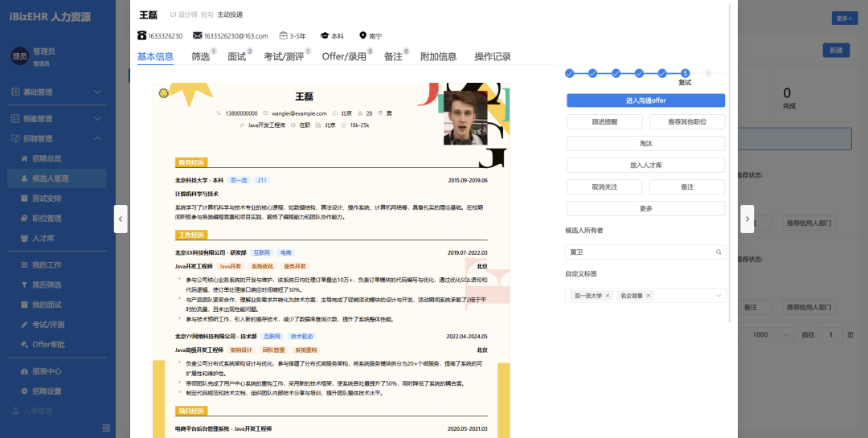Click step 5 复试 in progress tracker
This screenshot has height=438, width=868.
click(x=685, y=73)
